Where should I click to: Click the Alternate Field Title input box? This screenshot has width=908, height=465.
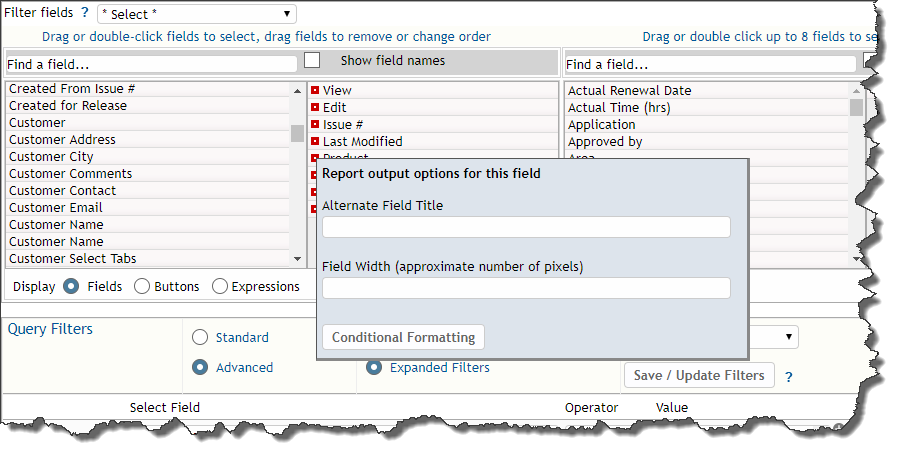click(526, 227)
